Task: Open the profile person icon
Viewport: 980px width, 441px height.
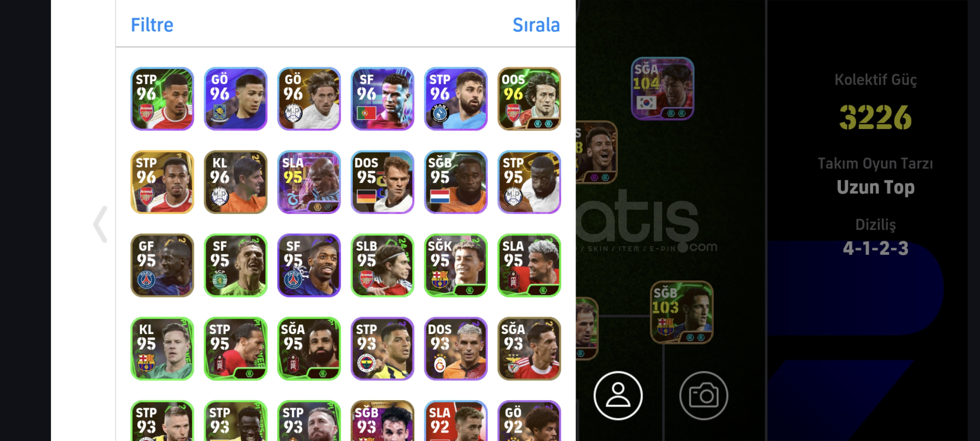Action: coord(618,395)
